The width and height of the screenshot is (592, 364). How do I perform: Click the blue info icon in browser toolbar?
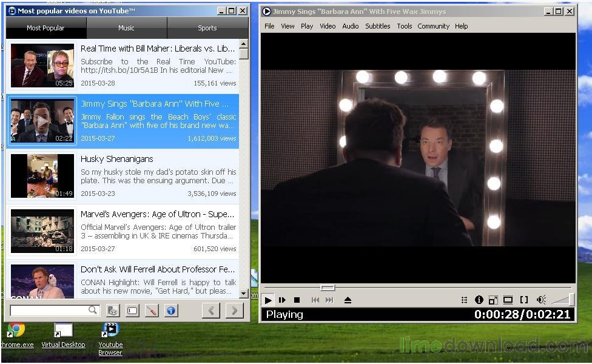click(x=171, y=311)
